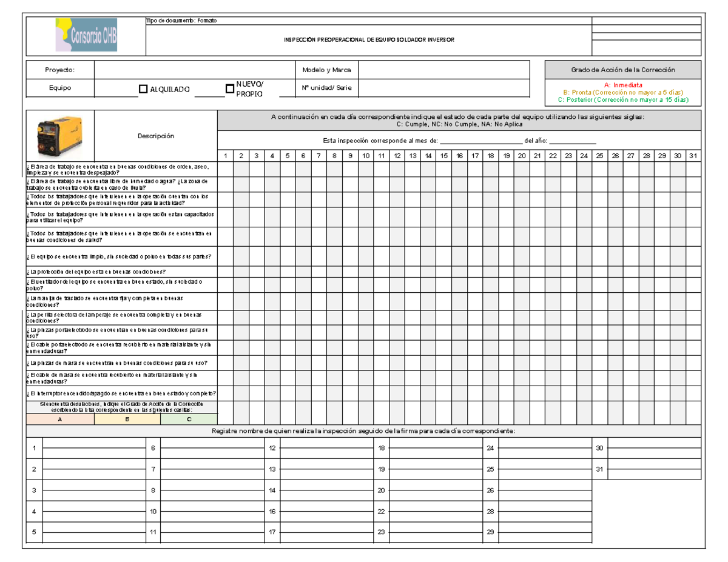The width and height of the screenshot is (728, 562).
Task: Click the signature line numbered 6
Action: (x=211, y=448)
